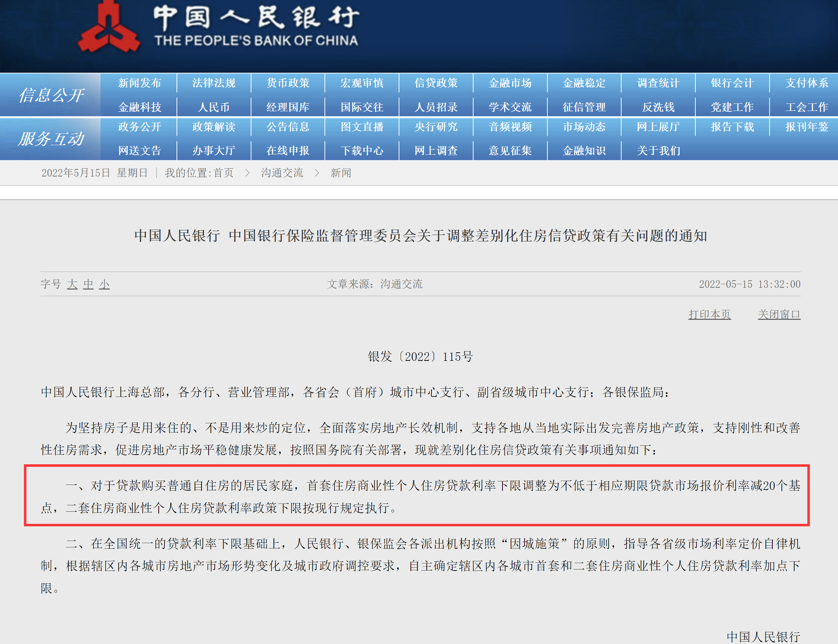
Task: Open 金融市场 from the top navigation
Action: tap(510, 83)
